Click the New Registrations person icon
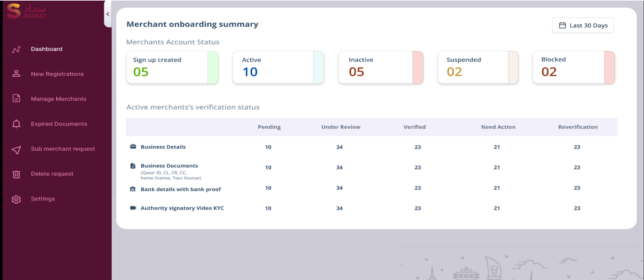Screen dimensions: 644x280 pos(16,74)
